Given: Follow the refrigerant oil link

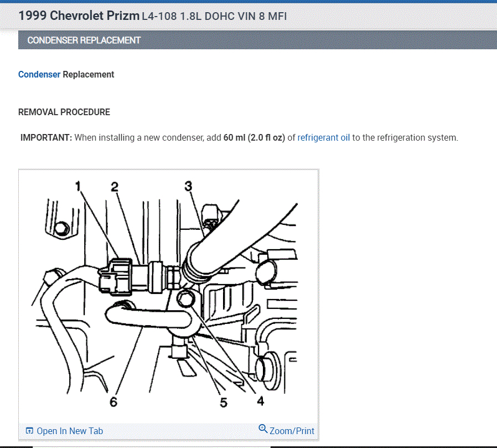Looking at the screenshot, I should click(323, 137).
